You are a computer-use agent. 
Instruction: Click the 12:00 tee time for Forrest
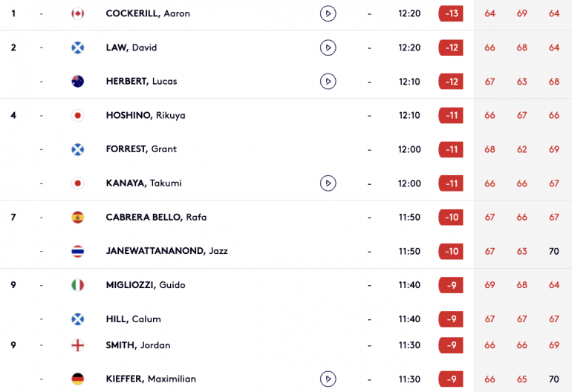(409, 149)
